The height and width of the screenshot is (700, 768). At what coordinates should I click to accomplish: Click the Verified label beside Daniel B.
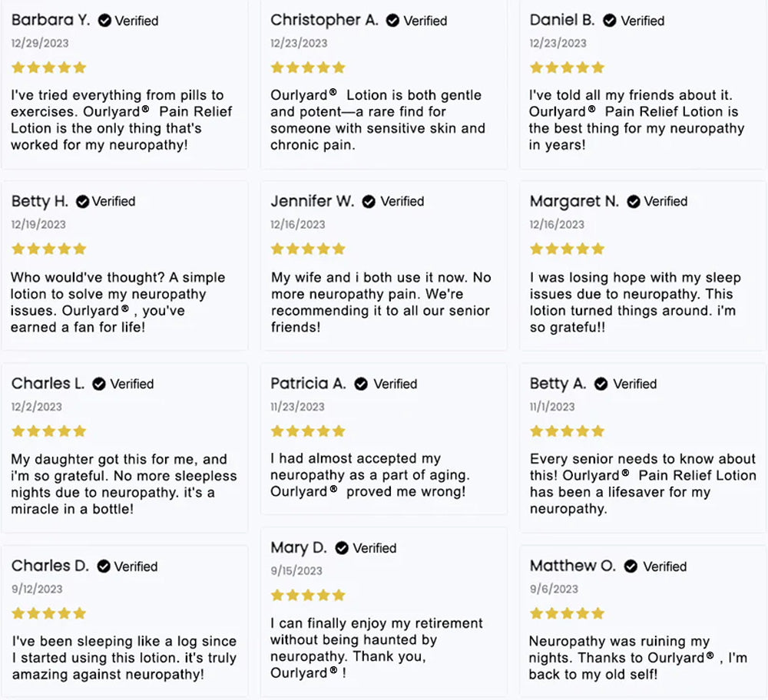(643, 21)
